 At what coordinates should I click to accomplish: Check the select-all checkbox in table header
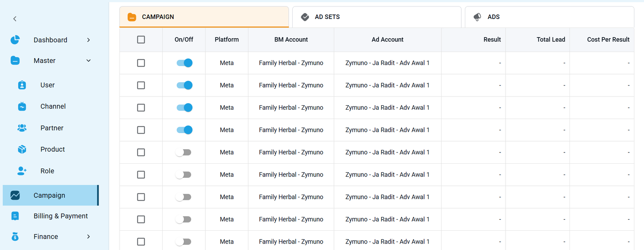(141, 40)
